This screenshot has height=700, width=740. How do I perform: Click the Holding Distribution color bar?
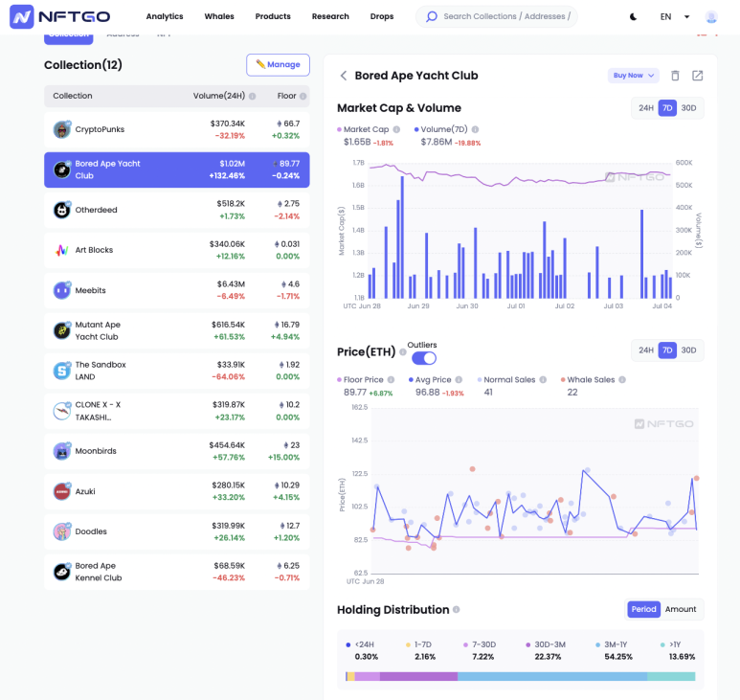(x=520, y=676)
